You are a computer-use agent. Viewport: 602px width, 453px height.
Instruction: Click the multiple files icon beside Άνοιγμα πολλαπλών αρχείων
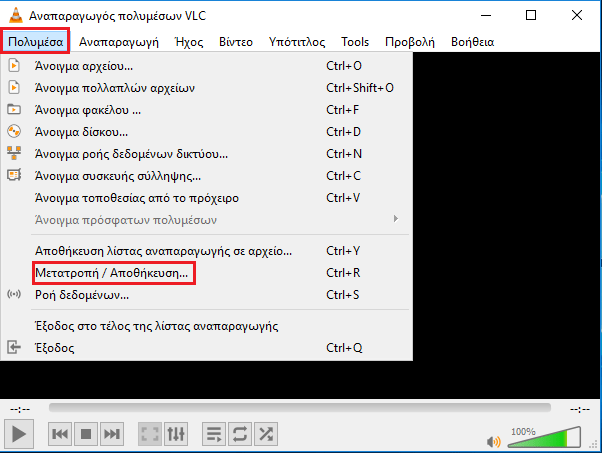click(x=14, y=87)
